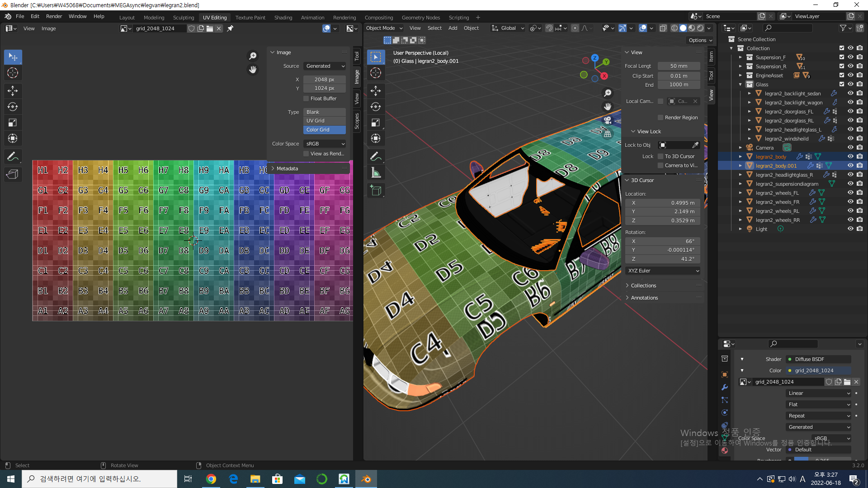
Task: Expand the Collections panel in sidebar
Action: (x=643, y=286)
